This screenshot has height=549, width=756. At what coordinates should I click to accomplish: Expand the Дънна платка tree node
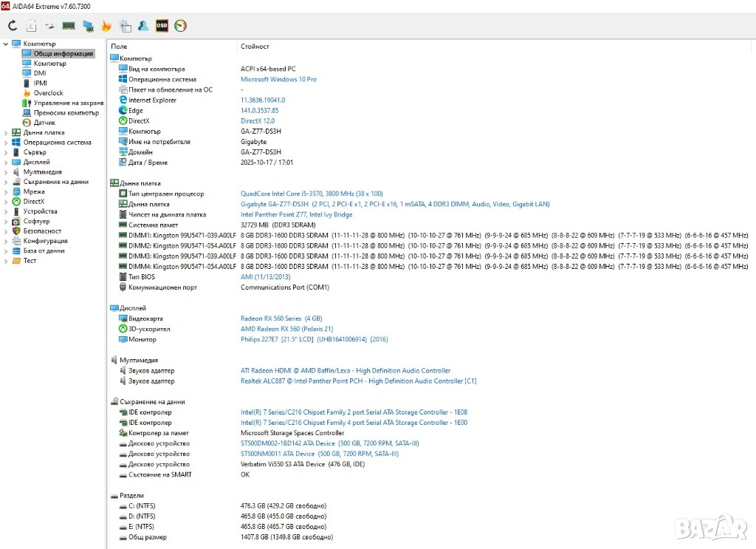point(6,132)
